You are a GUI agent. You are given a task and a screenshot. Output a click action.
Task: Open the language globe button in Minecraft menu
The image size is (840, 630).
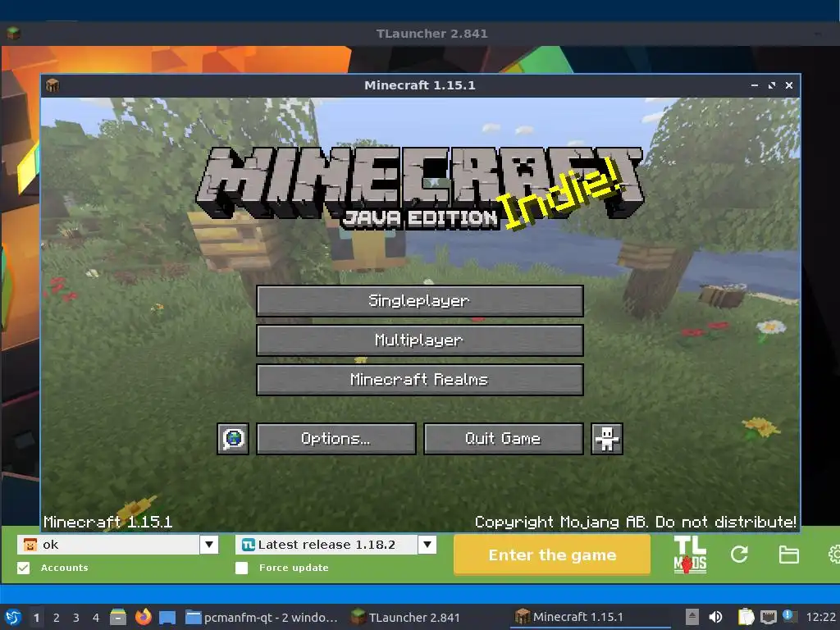tap(233, 439)
